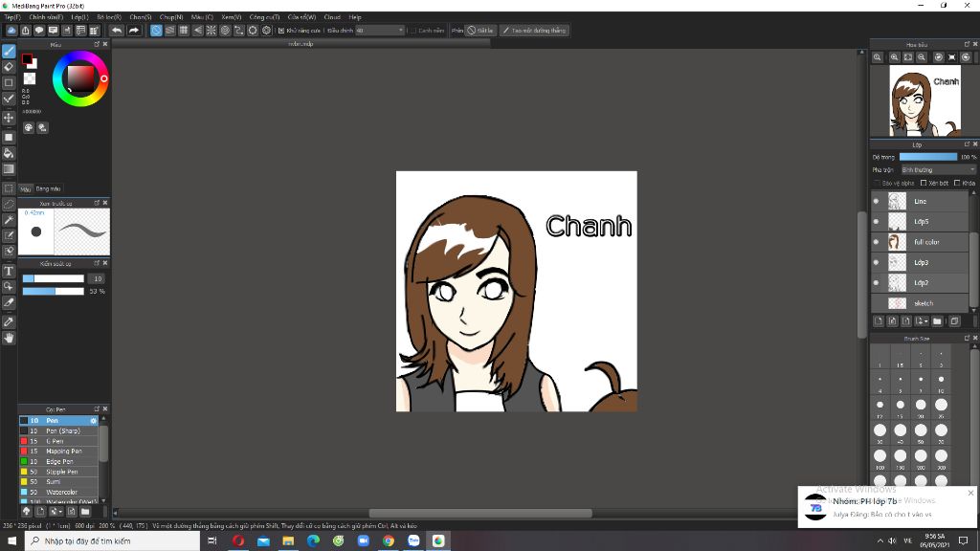This screenshot has height=551, width=980.
Task: Select the Mapping Pen brush
Action: (x=58, y=452)
